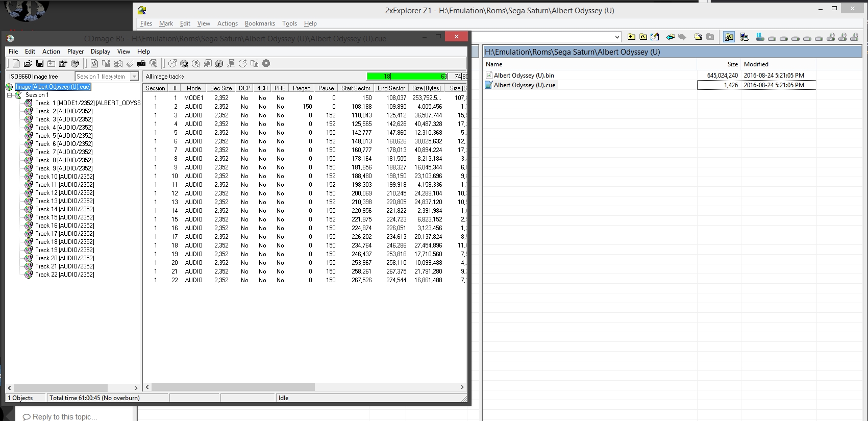This screenshot has width=868, height=421.
Task: Toggle highlighted folder shortcut icon in 2xExplorer
Action: (x=729, y=37)
